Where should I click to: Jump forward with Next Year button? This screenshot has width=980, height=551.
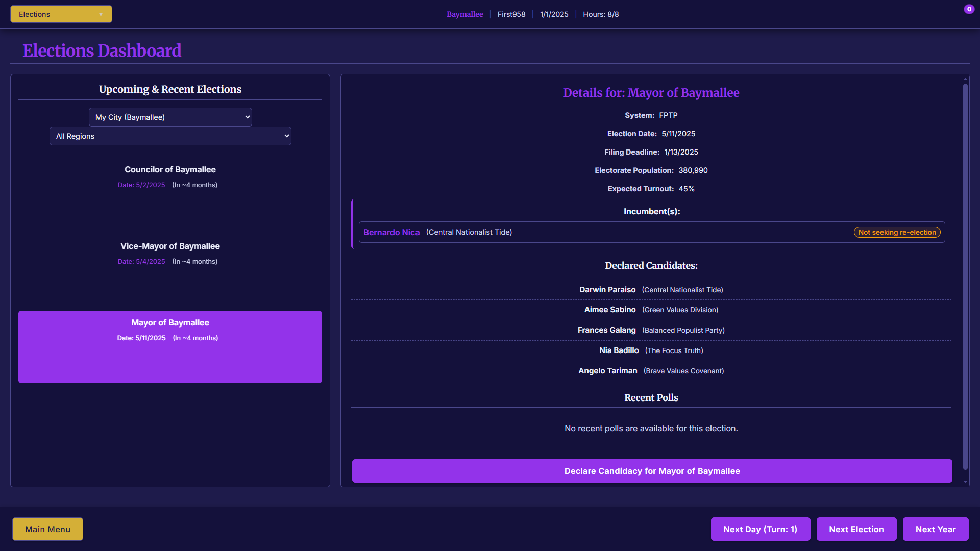[x=935, y=529]
